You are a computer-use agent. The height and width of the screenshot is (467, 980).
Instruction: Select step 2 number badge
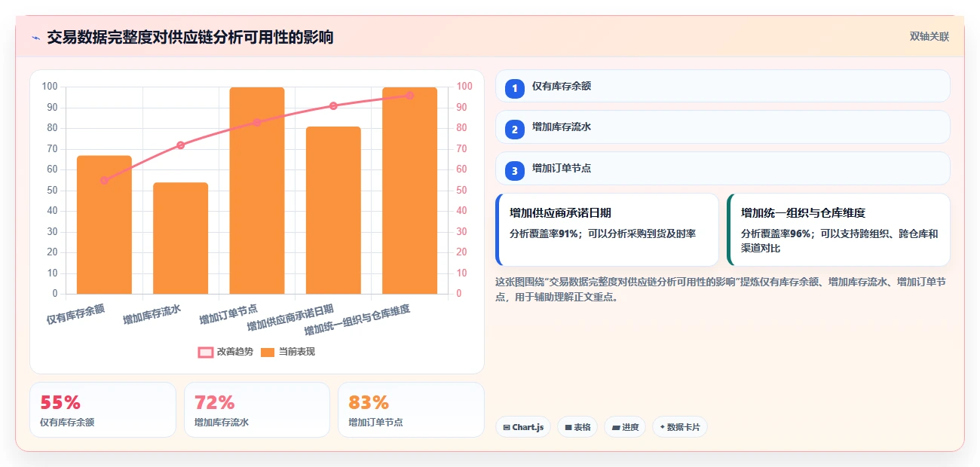[514, 129]
